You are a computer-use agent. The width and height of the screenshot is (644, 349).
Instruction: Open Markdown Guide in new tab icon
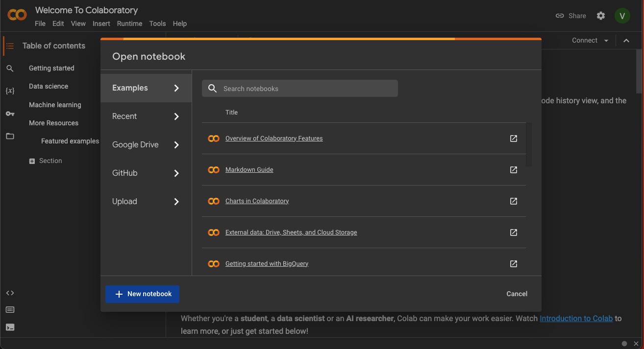[514, 170]
